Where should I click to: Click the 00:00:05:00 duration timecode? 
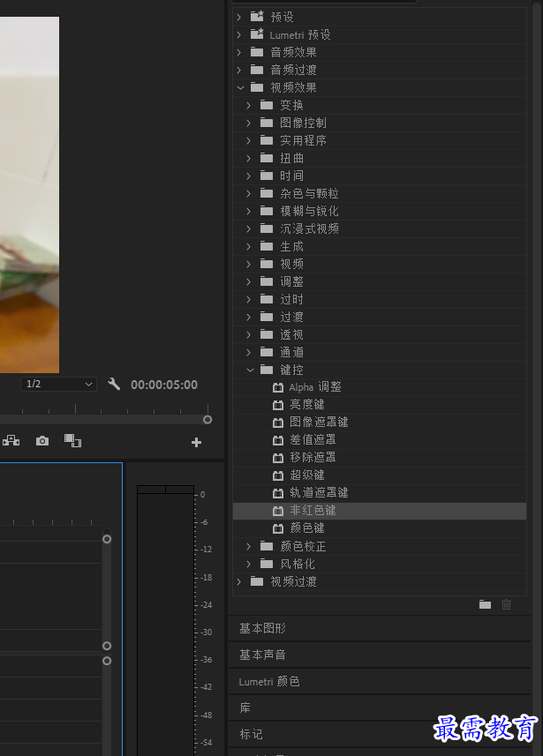[164, 385]
